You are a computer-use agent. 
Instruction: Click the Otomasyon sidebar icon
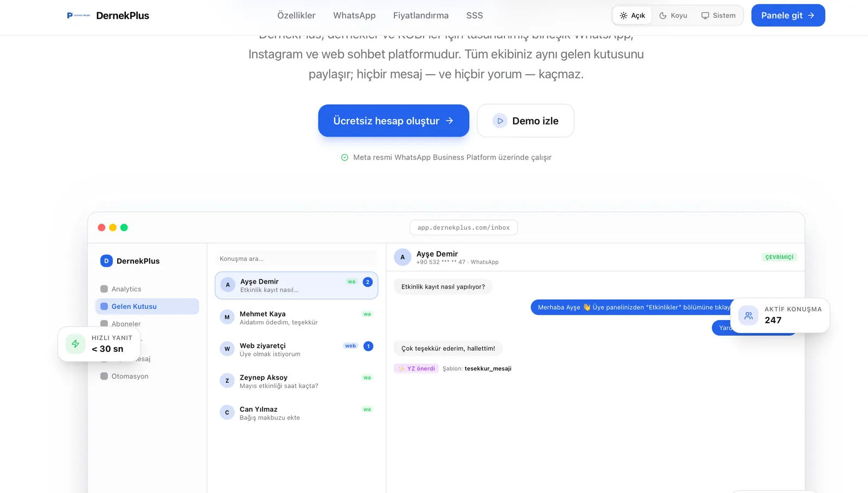click(104, 376)
